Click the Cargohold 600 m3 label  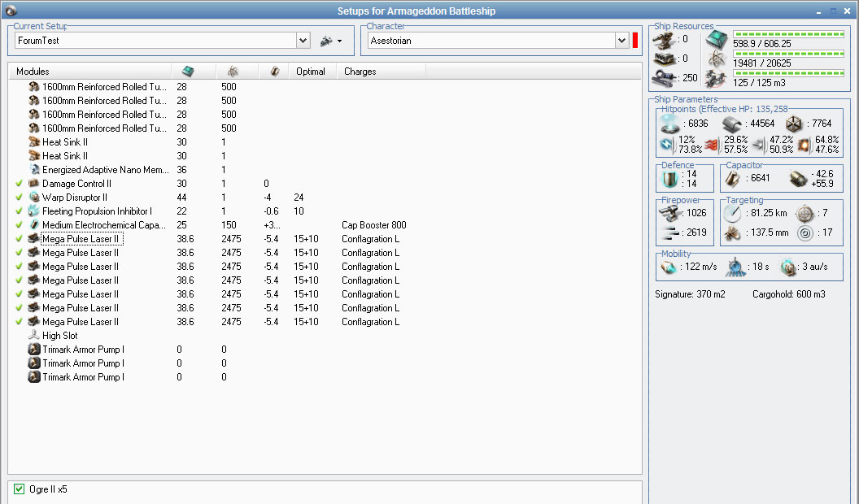[789, 294]
